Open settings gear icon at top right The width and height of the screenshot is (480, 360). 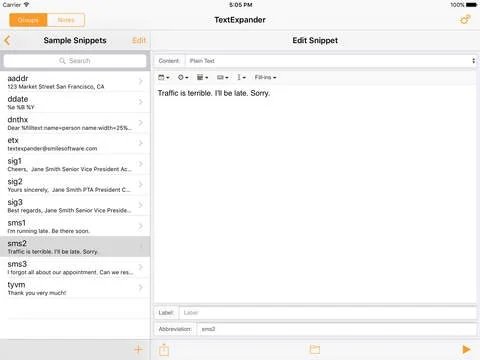(465, 20)
